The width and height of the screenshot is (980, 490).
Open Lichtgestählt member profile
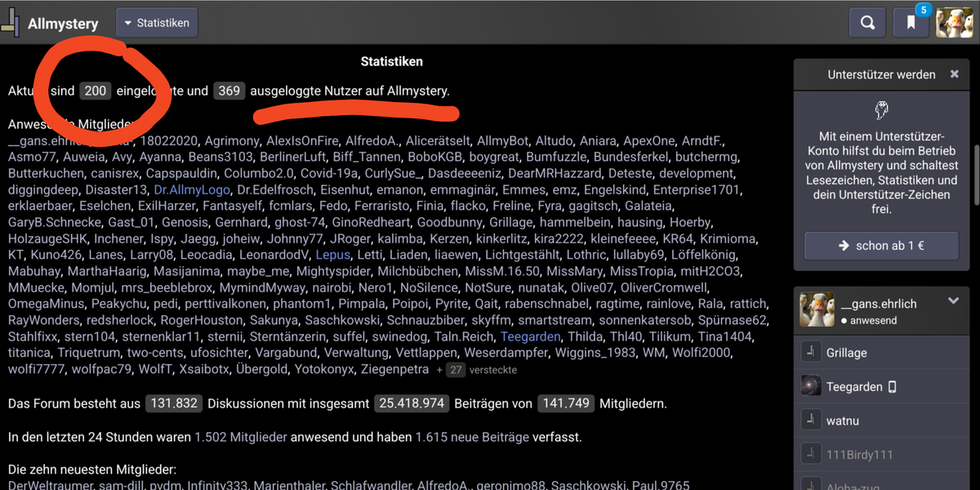(x=522, y=255)
